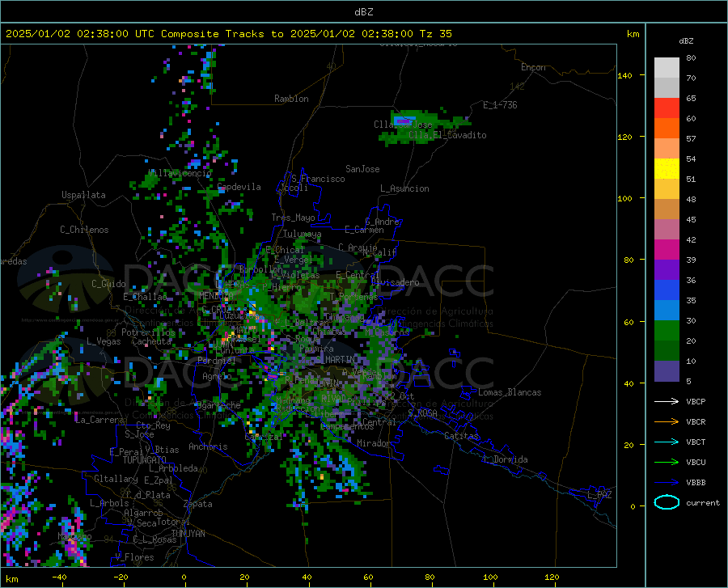Select the Ugarteche map label

tap(218, 405)
